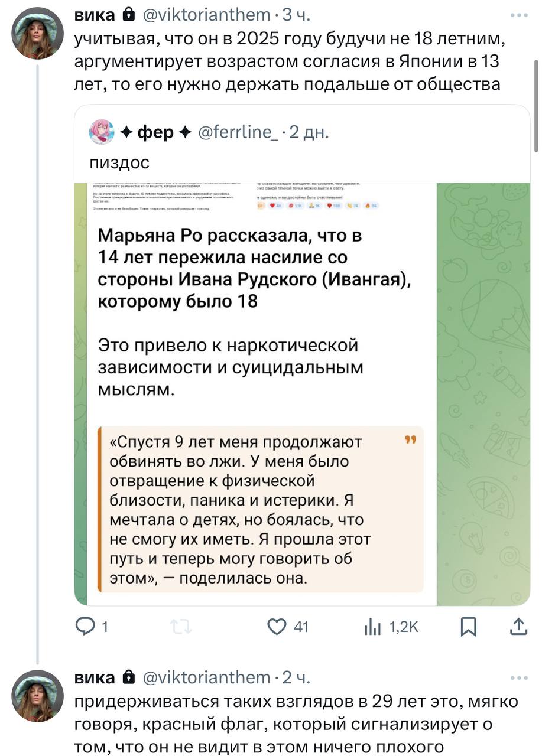
Task: Open the three-dot menu on the second tweet
Action: pos(518,677)
